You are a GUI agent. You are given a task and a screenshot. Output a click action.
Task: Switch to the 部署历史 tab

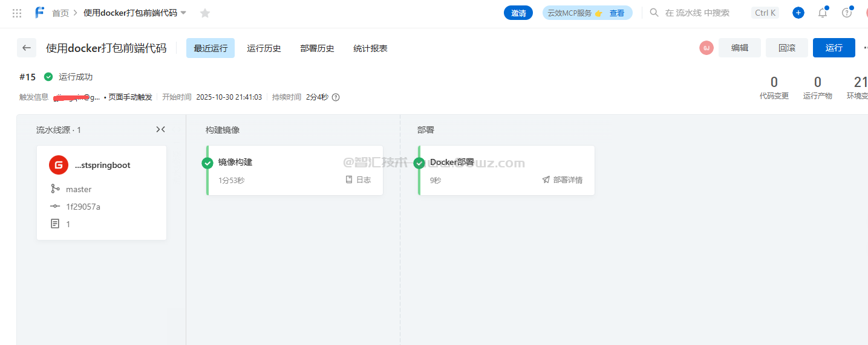click(x=317, y=48)
